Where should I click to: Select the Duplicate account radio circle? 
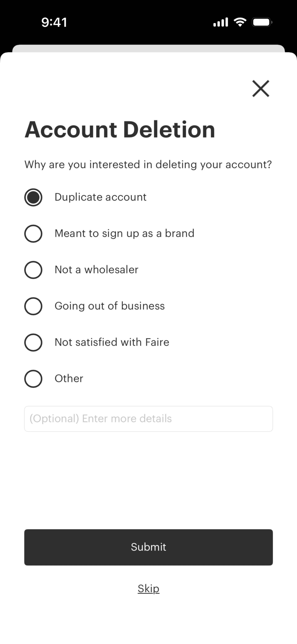(33, 197)
